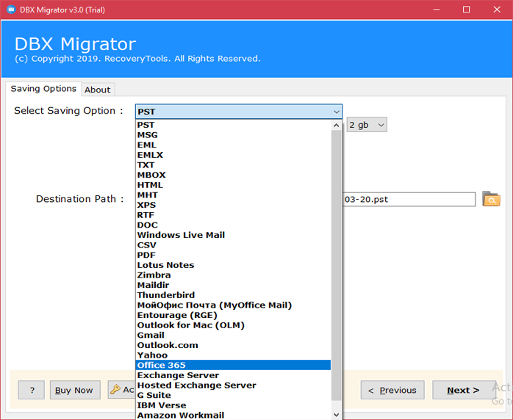Maximize the DBX Migrator window
This screenshot has width=513, height=420.
[x=466, y=10]
